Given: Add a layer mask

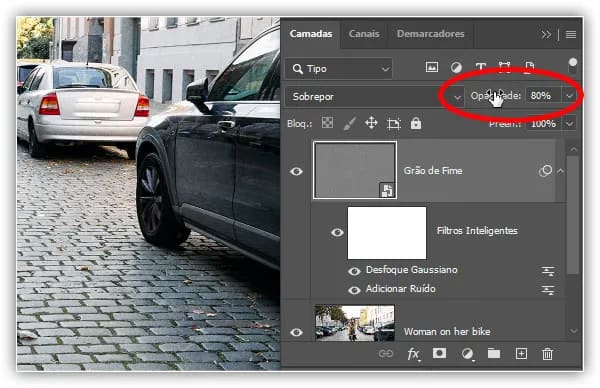Looking at the screenshot, I should (439, 354).
